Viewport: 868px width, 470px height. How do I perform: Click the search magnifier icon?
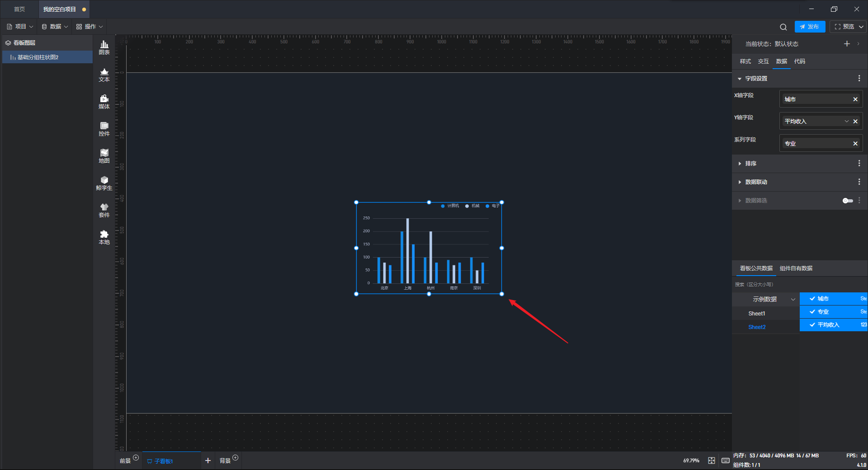[x=783, y=27]
